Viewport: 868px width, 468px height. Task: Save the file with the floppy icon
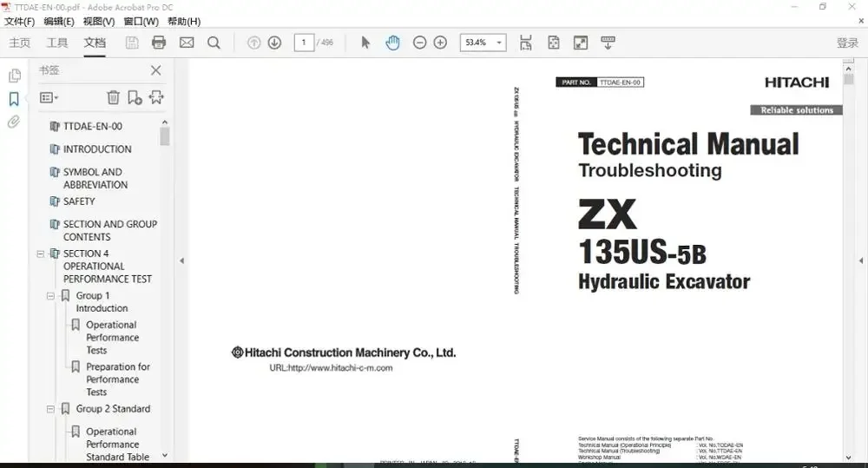(x=132, y=43)
